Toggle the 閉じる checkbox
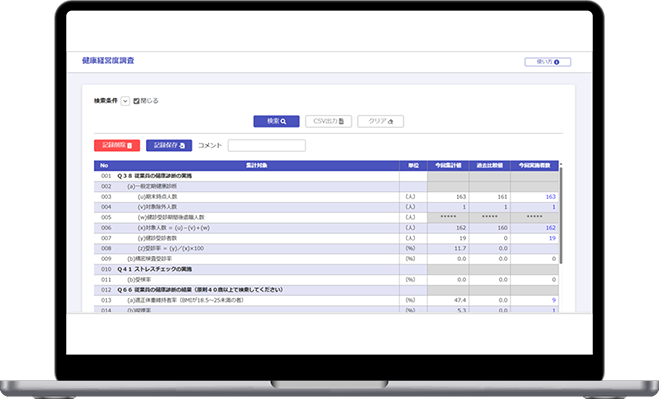This screenshot has width=659, height=399. [136, 101]
